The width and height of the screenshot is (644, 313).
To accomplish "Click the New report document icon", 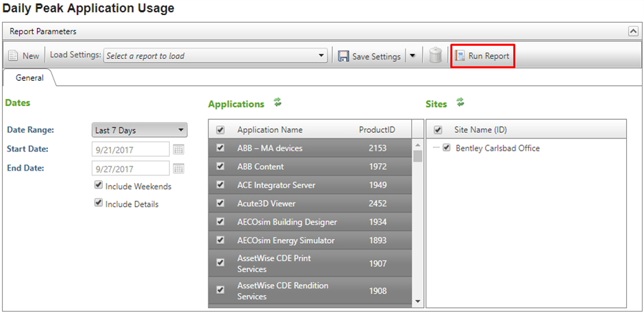I will click(14, 56).
